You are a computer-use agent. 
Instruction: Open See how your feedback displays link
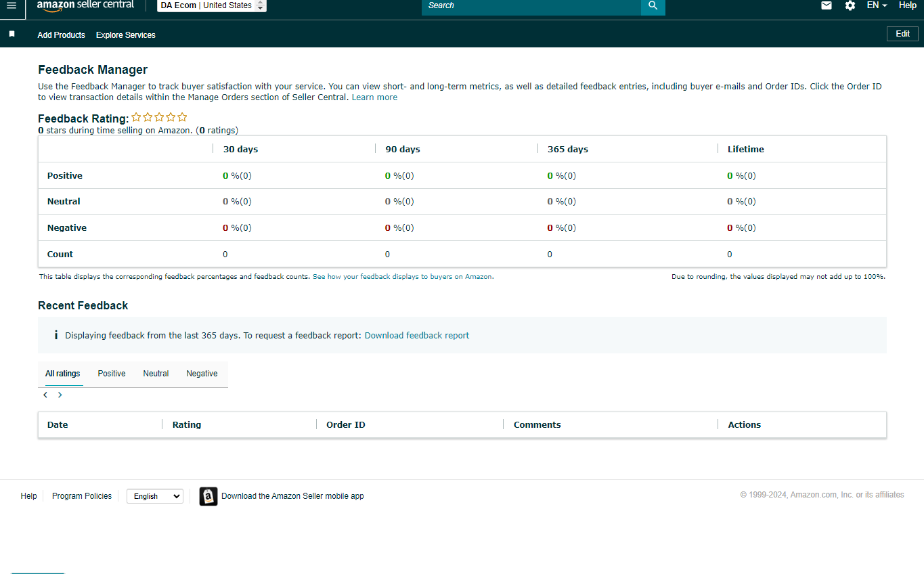403,277
